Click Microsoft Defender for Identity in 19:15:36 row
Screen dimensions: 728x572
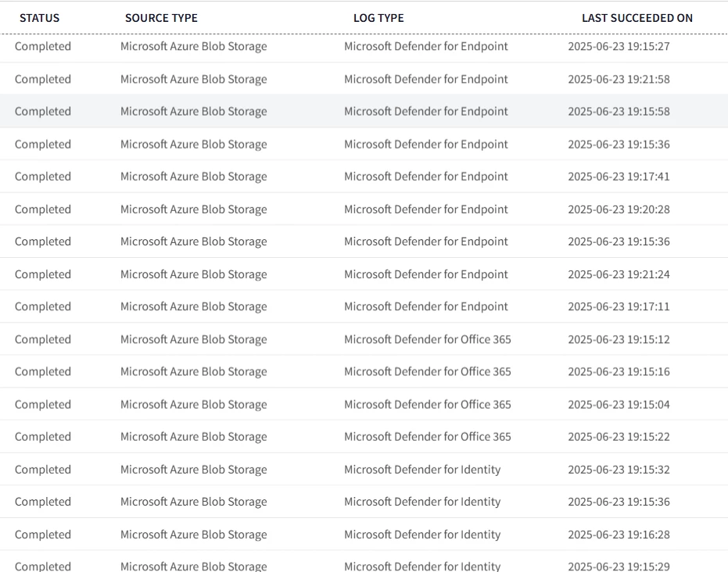pos(422,502)
